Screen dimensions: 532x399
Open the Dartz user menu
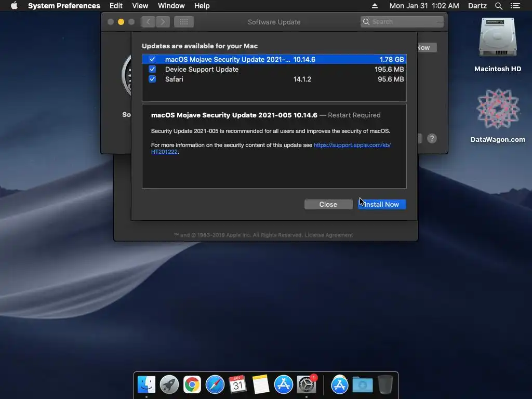coord(477,6)
